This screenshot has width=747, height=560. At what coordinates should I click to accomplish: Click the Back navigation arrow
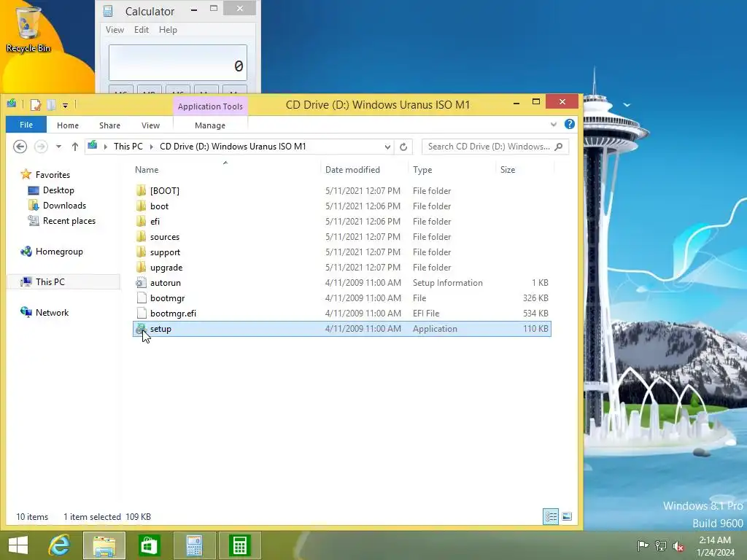pyautogui.click(x=20, y=147)
